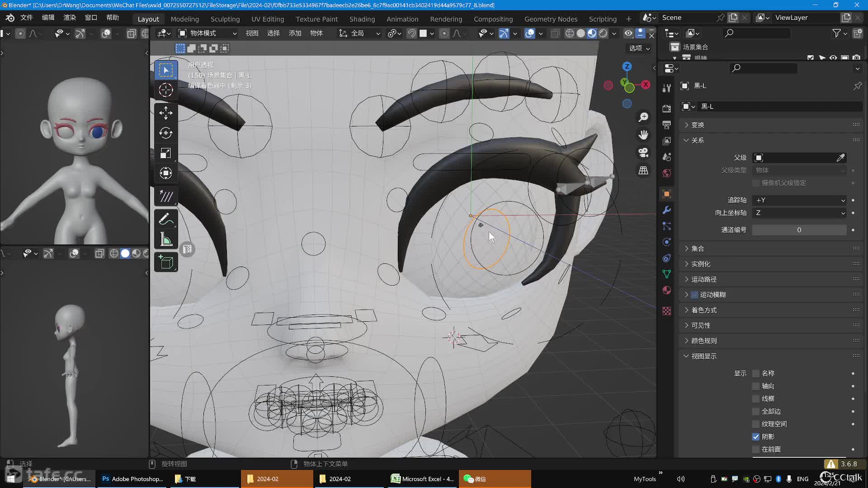The height and width of the screenshot is (488, 868).
Task: Open the 向上坐标轴 Z dropdown
Action: pos(799,213)
